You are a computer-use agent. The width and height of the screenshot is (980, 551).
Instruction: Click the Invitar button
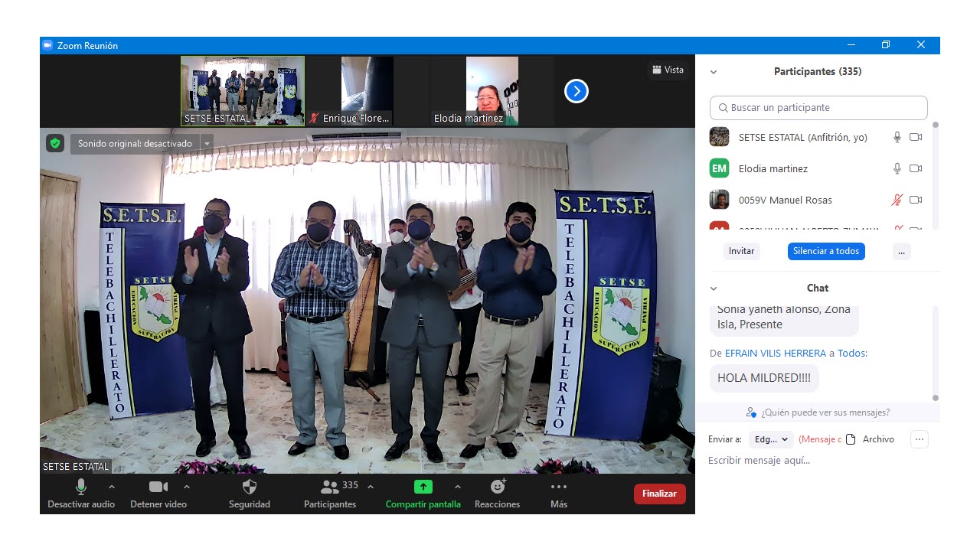pos(742,251)
